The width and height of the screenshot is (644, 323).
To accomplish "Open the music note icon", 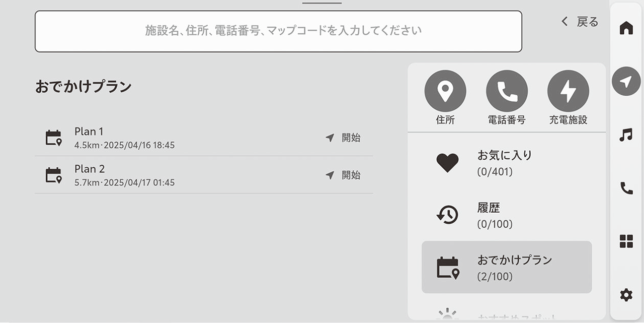I will tap(626, 135).
